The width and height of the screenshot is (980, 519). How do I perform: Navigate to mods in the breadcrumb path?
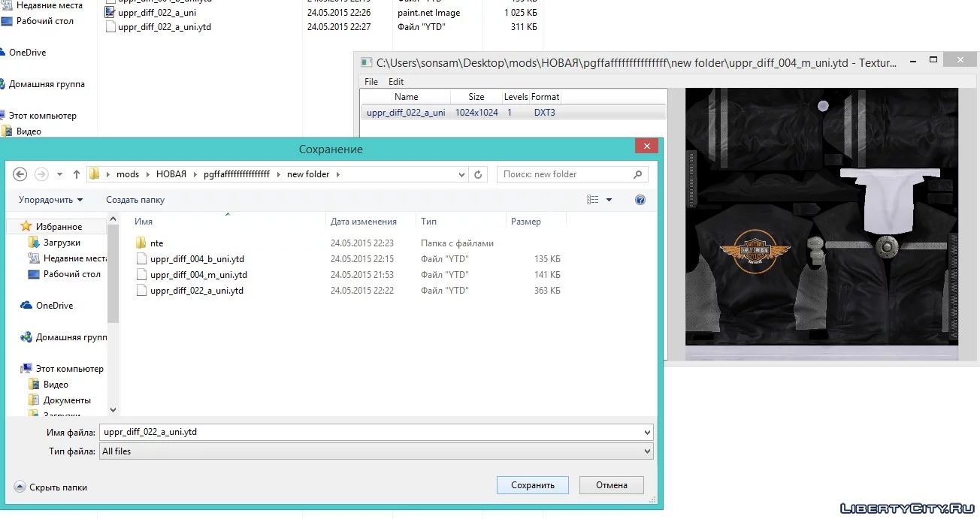point(128,174)
